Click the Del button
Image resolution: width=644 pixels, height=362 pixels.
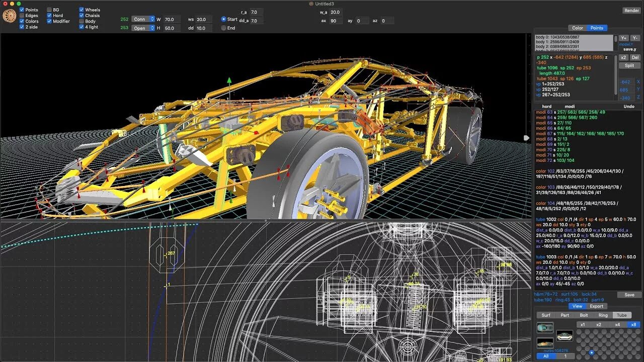(635, 57)
